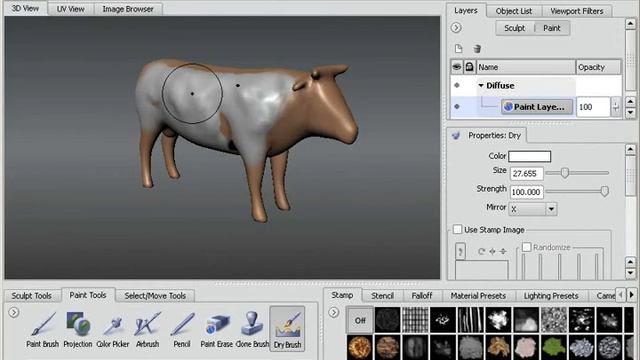Click the Size value field
640x360 pixels.
(527, 173)
